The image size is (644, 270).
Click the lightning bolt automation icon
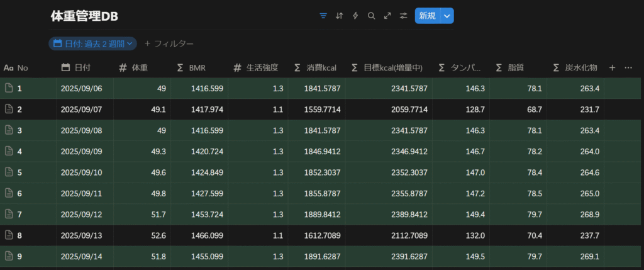(355, 16)
